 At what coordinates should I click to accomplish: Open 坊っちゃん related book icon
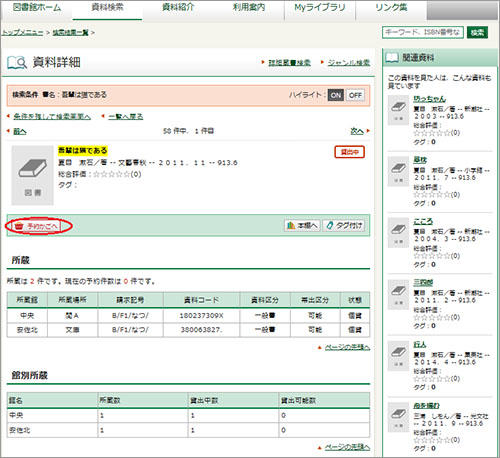point(398,110)
